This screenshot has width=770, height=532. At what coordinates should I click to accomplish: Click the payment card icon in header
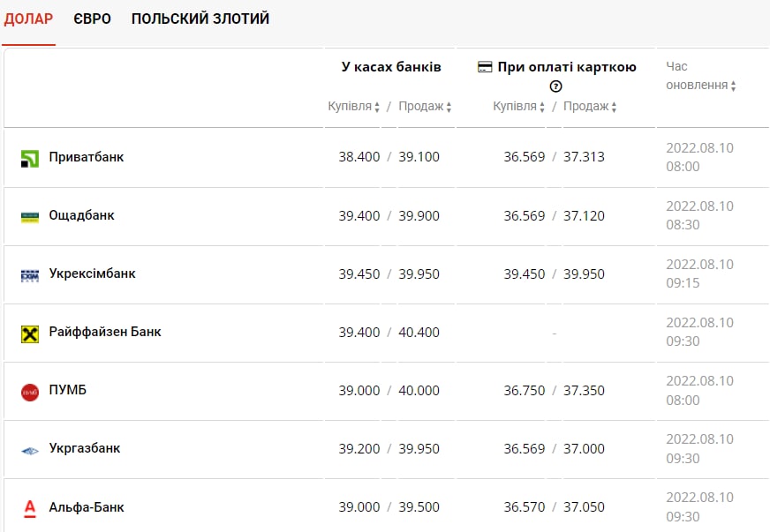[x=485, y=67]
